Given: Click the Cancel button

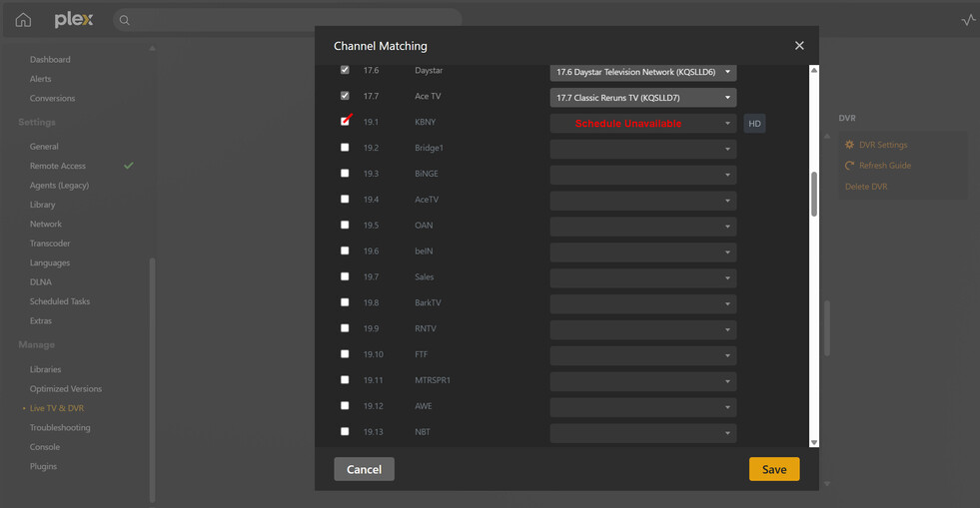Looking at the screenshot, I should point(364,469).
